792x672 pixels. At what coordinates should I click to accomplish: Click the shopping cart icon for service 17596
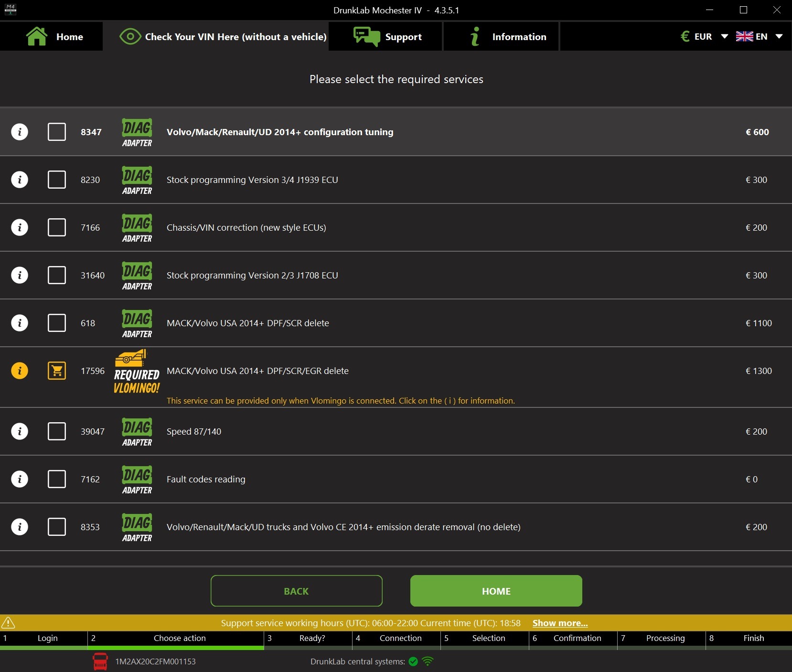pyautogui.click(x=57, y=371)
